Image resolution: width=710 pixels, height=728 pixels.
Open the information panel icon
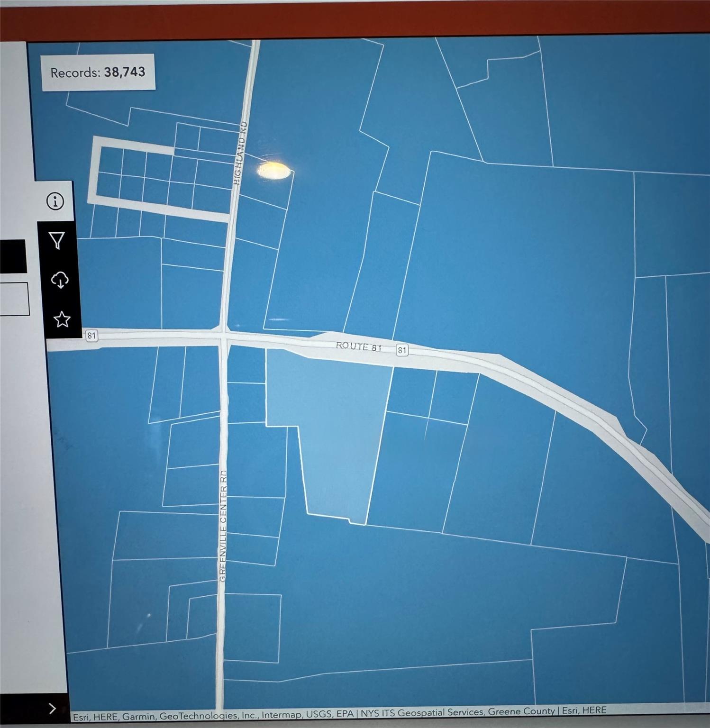coord(55,201)
